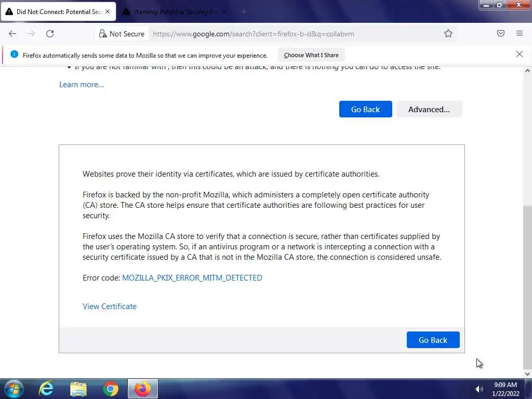Screen dimensions: 532x399
Task: Click the Firefox taskbar icon
Action: coord(142,389)
